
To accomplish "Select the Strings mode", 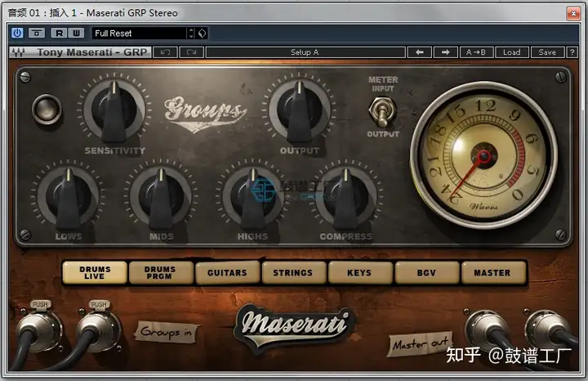I will [x=294, y=272].
